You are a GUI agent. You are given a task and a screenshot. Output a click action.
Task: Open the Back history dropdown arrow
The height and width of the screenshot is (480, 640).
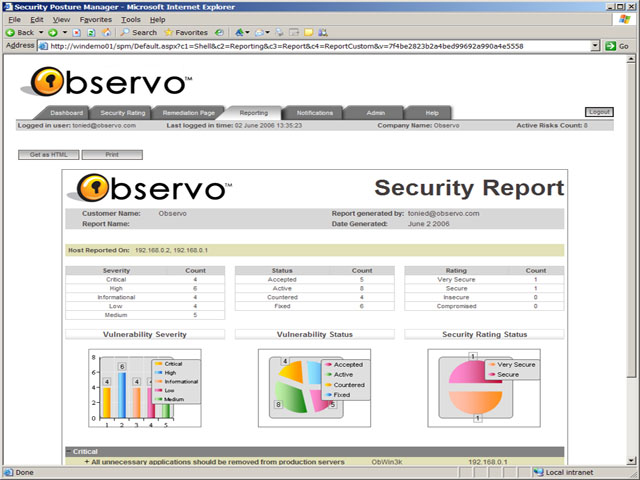(x=41, y=33)
